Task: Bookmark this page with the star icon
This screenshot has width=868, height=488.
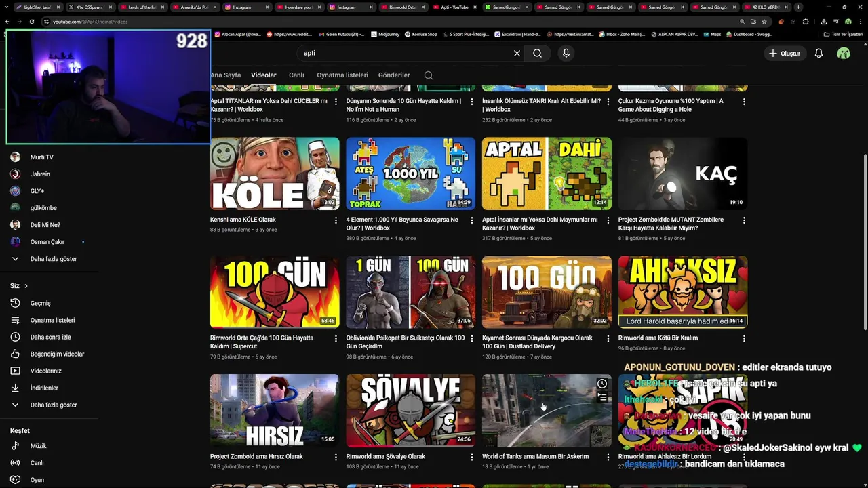Action: click(764, 22)
